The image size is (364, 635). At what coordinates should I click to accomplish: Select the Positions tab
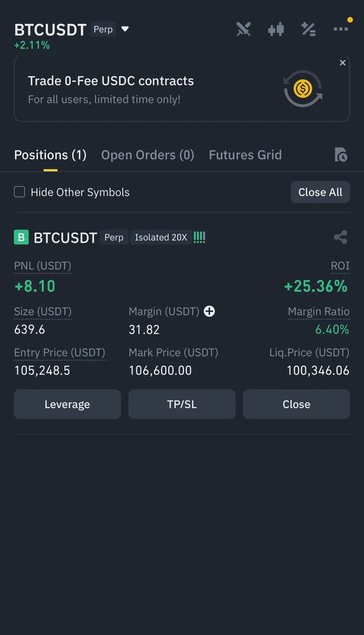[x=50, y=155]
